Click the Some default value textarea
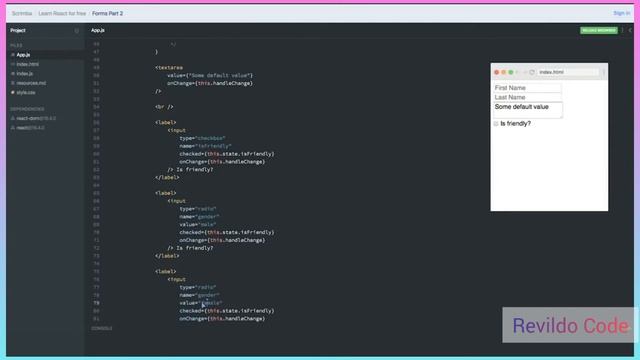Viewport: 640px width, 360px height. 528,110
